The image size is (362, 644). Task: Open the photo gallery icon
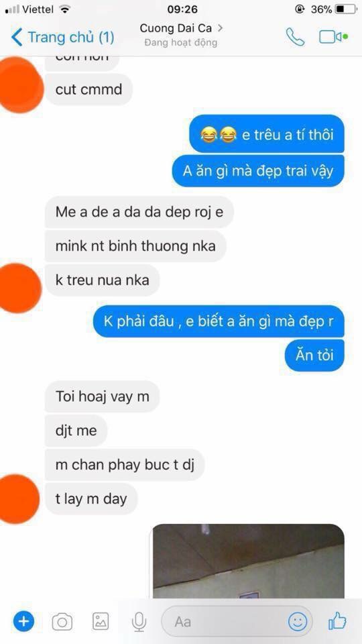tap(101, 622)
